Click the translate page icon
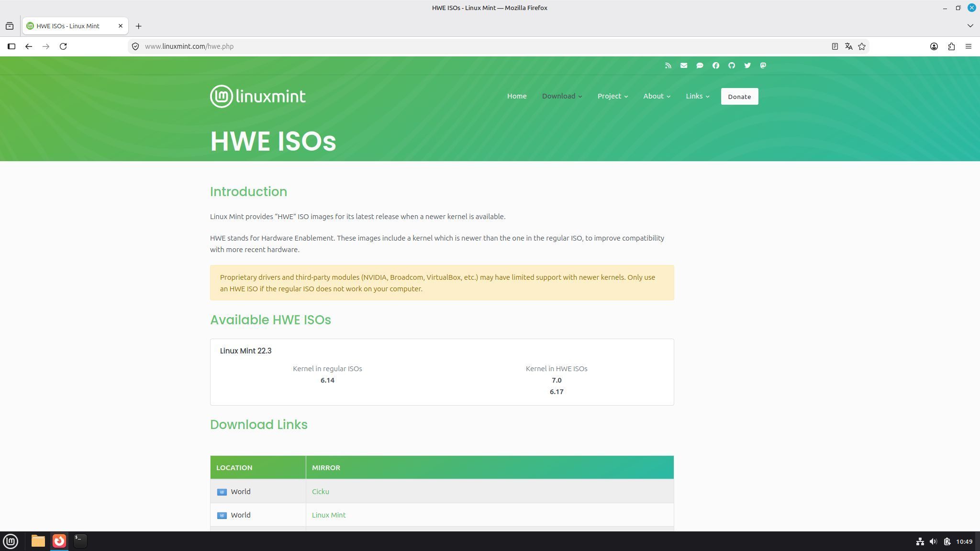This screenshot has height=551, width=980. (x=848, y=46)
